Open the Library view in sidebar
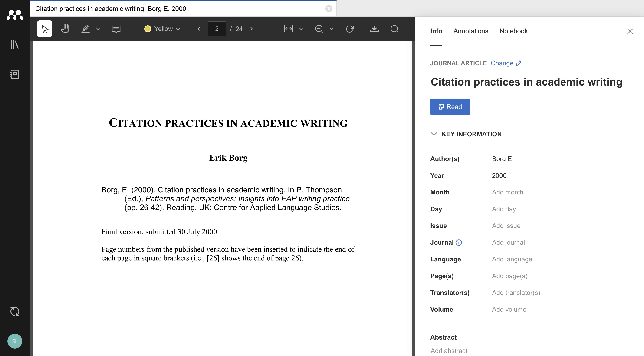This screenshot has height=356, width=644. 14,45
